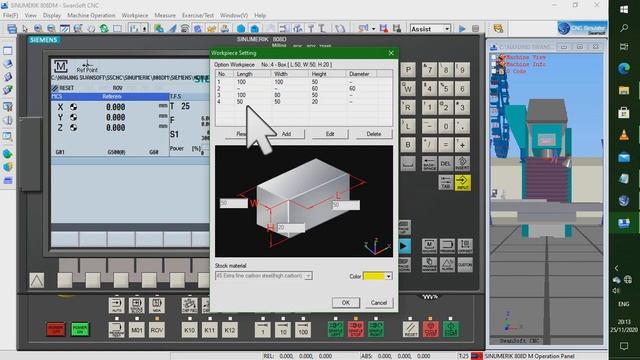Click the OFFSET key on keypad
This screenshot has width=640, height=360.
point(465,246)
